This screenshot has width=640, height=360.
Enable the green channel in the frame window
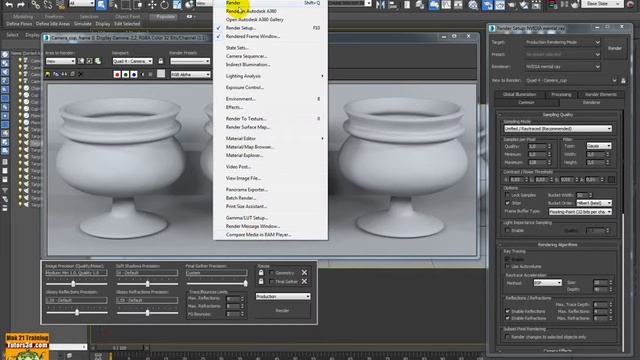click(x=126, y=74)
